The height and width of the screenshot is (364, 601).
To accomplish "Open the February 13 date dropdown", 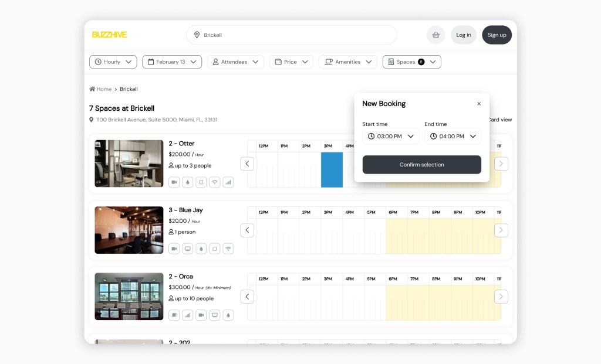I will 172,62.
